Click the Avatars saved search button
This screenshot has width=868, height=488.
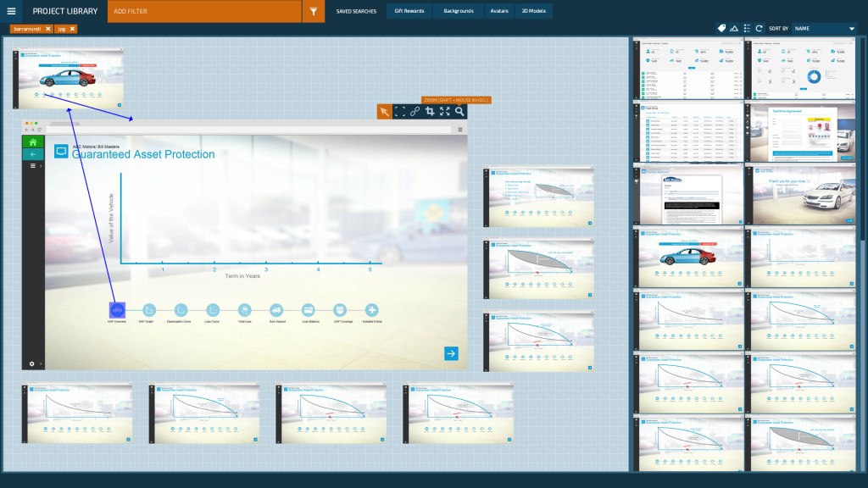pyautogui.click(x=499, y=11)
